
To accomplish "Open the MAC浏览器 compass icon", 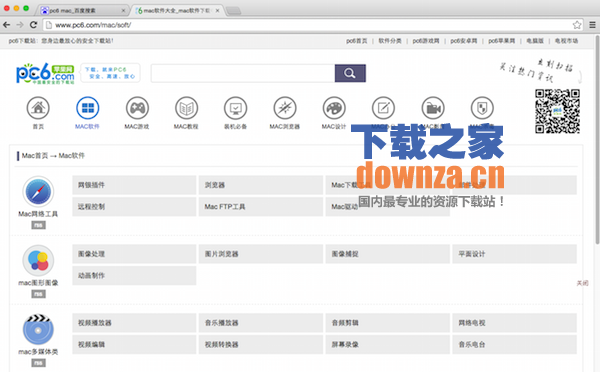I will tap(285, 108).
